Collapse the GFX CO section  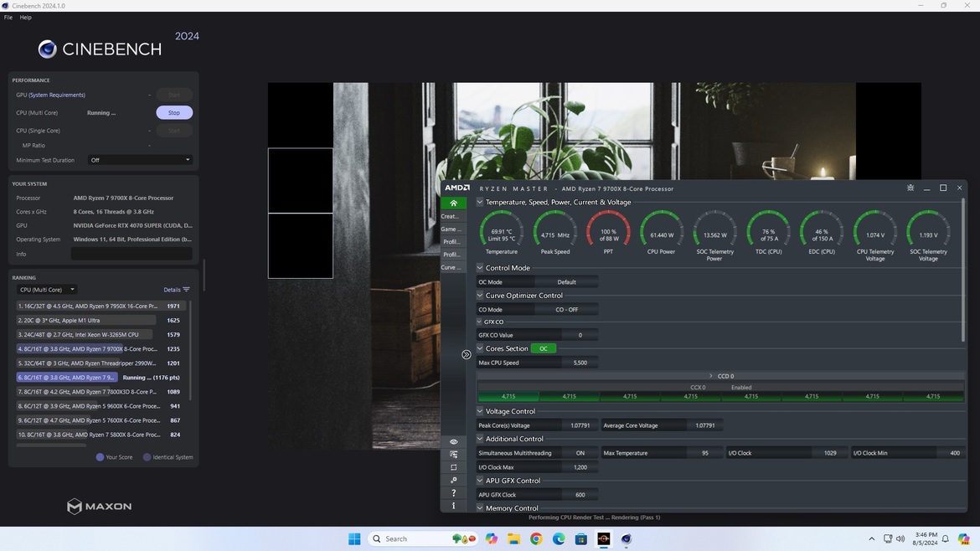479,322
